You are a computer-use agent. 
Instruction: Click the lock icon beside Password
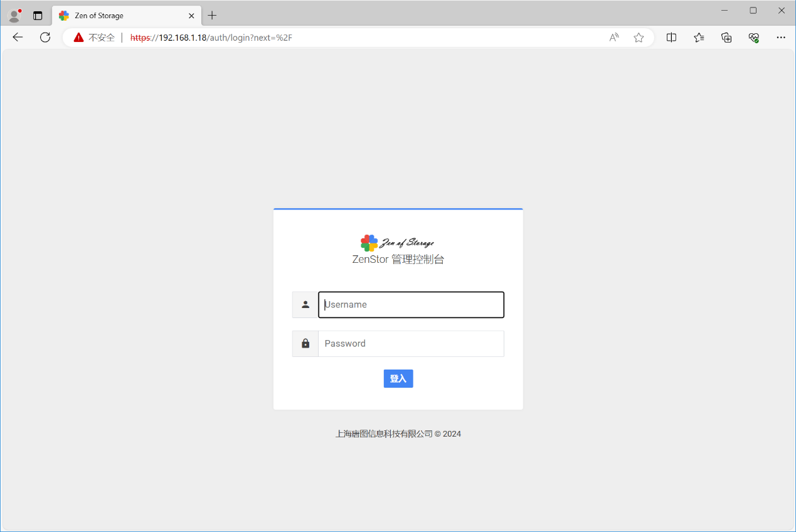point(305,344)
